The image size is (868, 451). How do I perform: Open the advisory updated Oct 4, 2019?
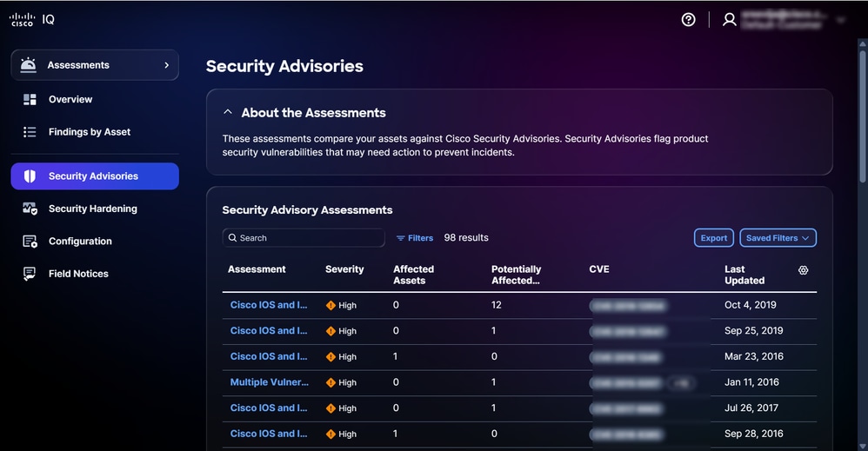(269, 305)
